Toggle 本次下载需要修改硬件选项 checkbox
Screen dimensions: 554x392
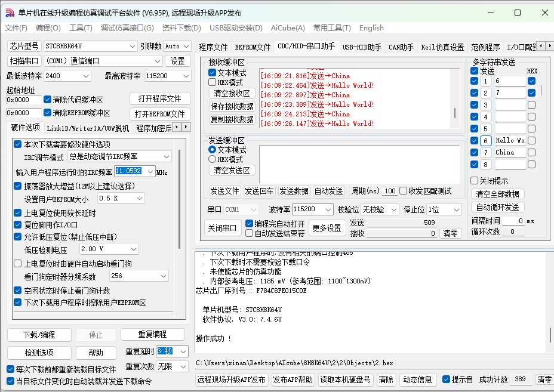18,144
